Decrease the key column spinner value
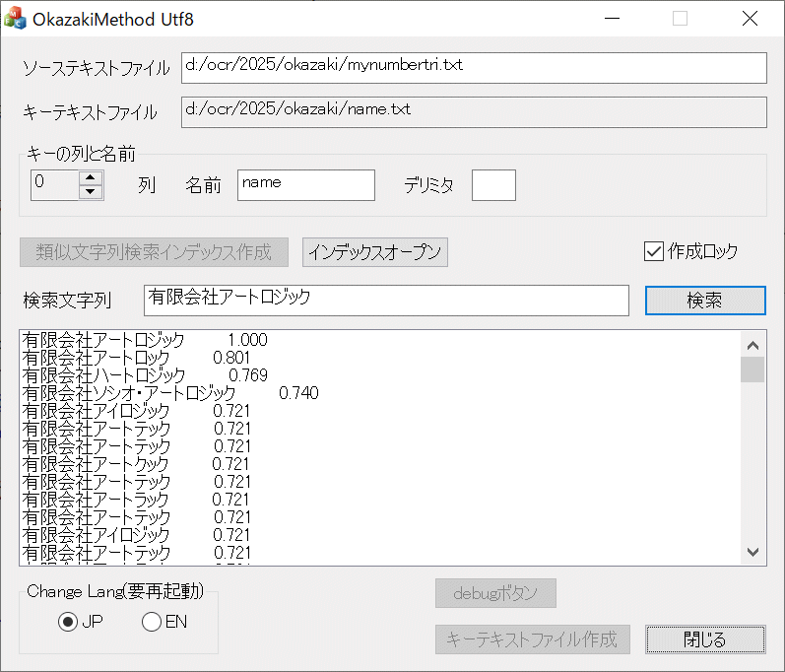785x672 pixels. (91, 192)
